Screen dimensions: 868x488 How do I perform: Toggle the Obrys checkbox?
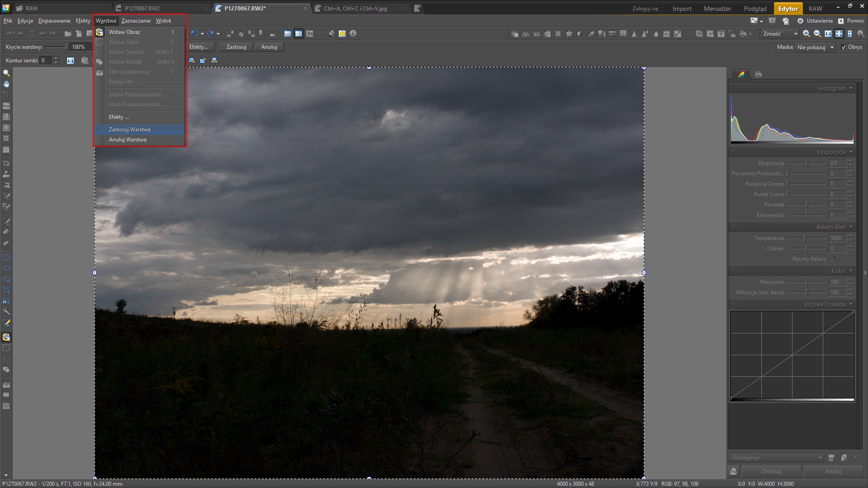(844, 47)
